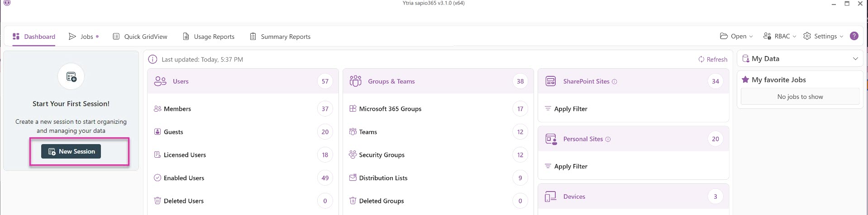The image size is (868, 215).
Task: Apply Filter under SharePoint Sites
Action: (x=570, y=109)
